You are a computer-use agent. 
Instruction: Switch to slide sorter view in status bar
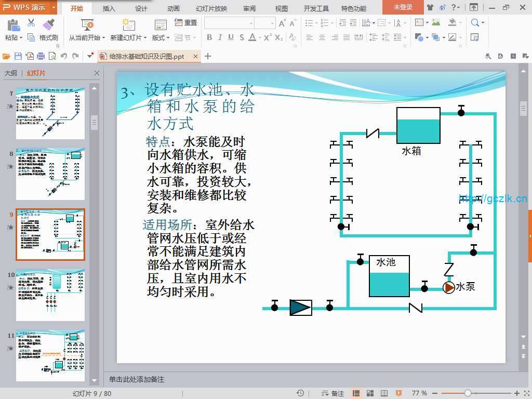[370, 393]
